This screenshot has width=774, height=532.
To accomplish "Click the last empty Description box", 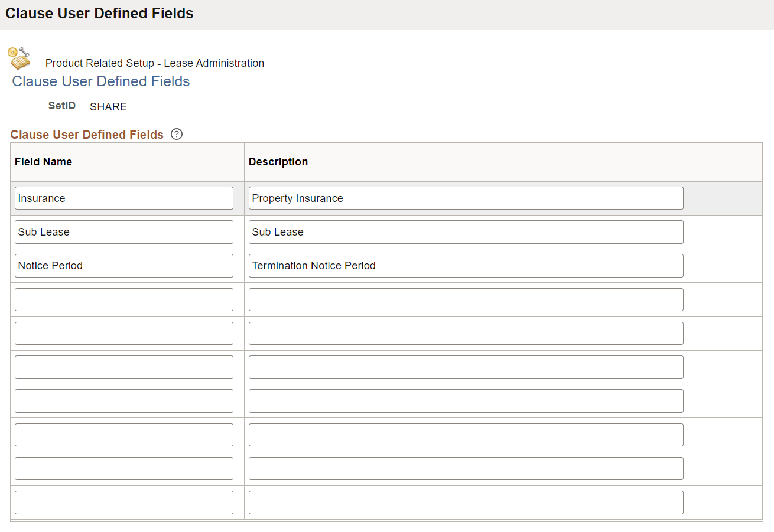I will [466, 502].
